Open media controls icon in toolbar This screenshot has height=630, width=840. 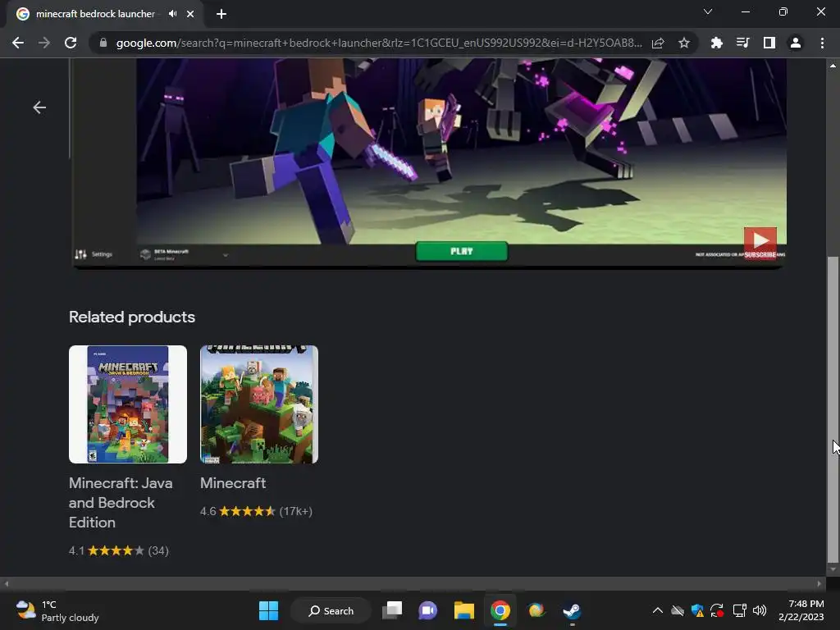coord(742,43)
